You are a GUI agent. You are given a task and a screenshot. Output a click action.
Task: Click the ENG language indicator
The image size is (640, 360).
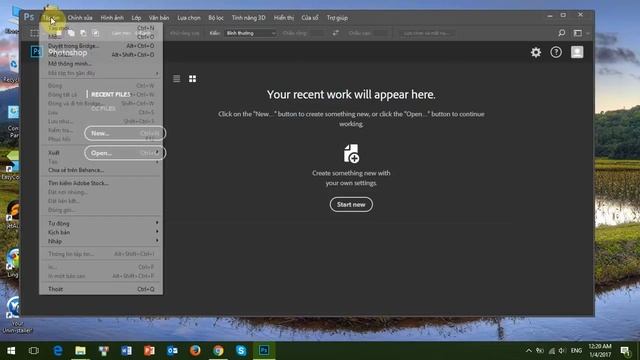(576, 351)
